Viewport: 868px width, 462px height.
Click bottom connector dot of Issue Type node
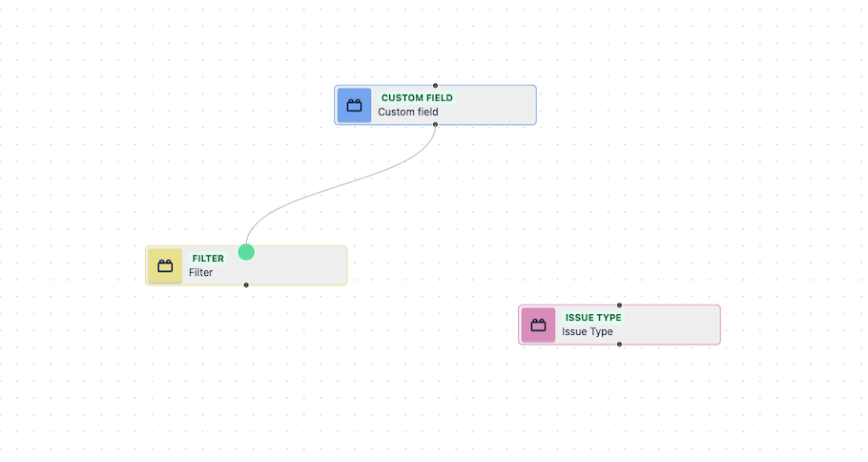619,344
